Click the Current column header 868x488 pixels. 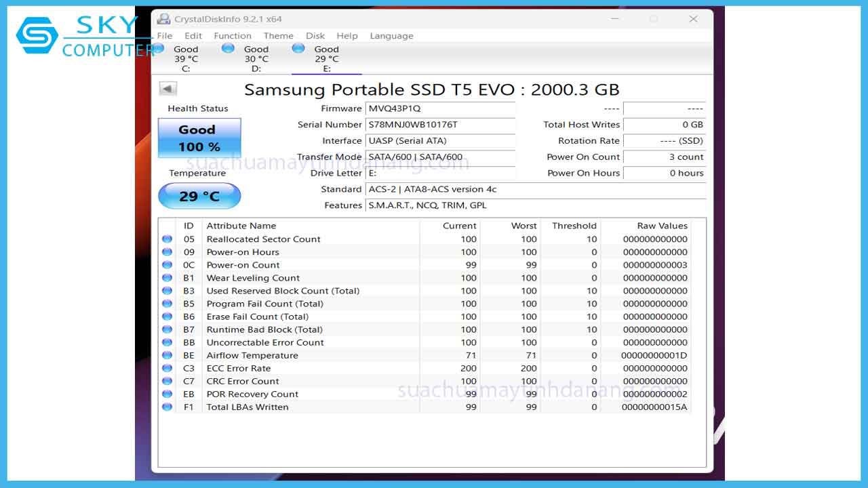pos(450,226)
